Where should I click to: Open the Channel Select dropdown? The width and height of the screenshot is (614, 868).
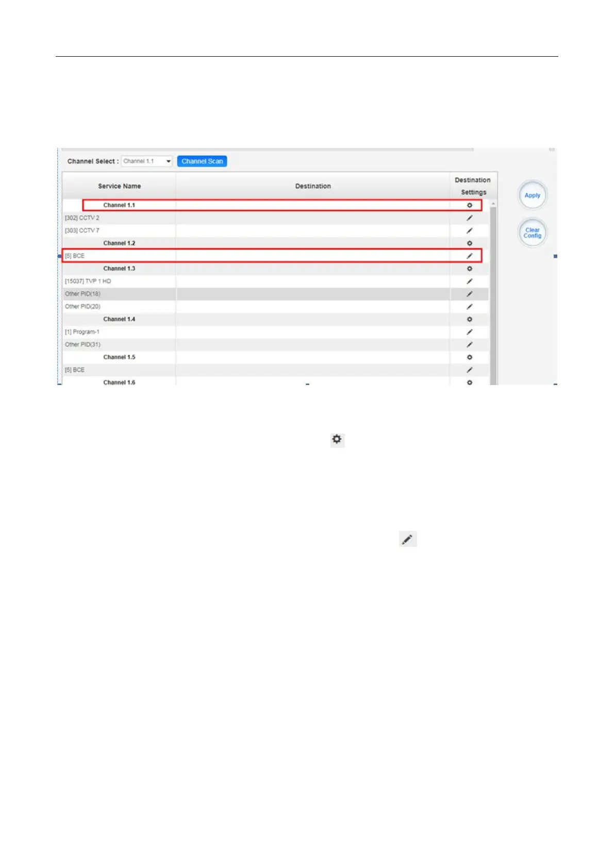click(147, 161)
